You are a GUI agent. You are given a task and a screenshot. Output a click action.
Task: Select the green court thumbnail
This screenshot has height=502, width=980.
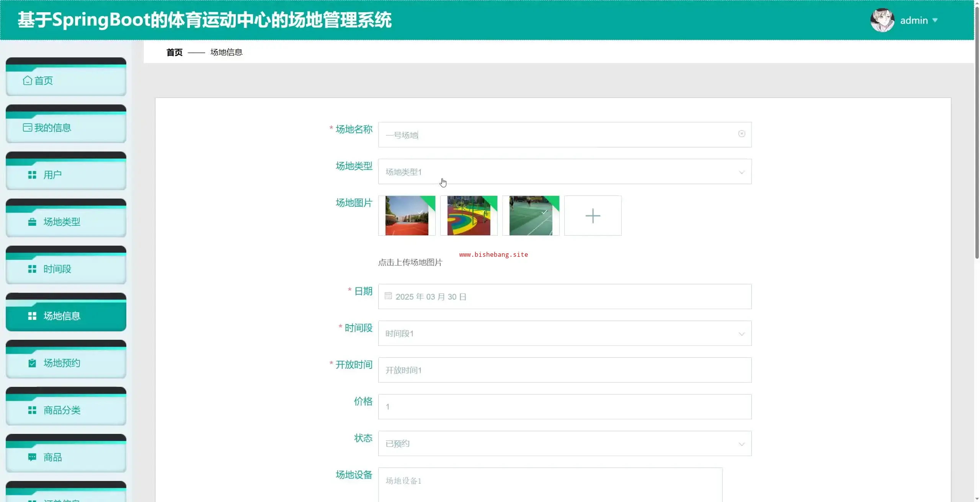click(531, 216)
